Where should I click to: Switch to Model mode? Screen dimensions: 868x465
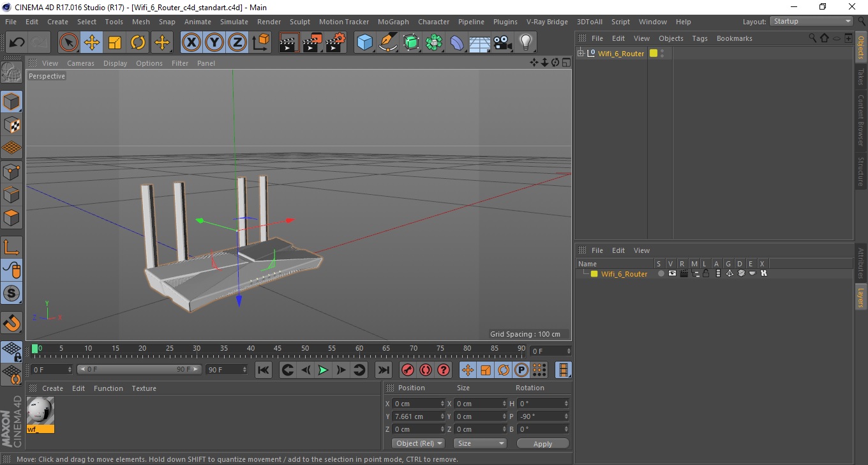coord(11,102)
